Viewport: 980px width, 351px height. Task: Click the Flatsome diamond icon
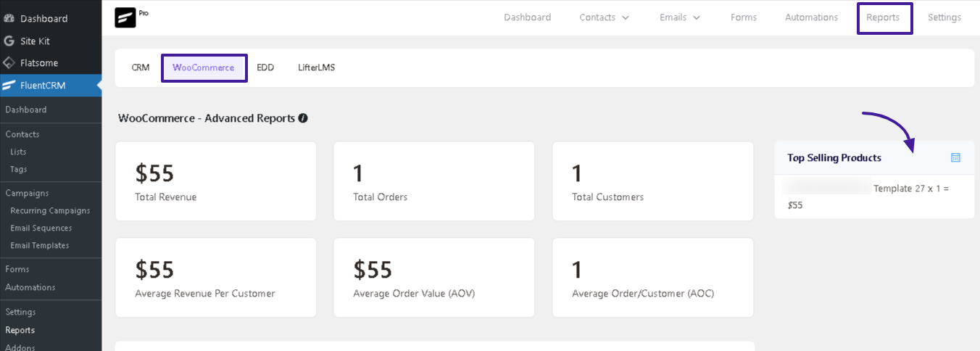pos(9,63)
